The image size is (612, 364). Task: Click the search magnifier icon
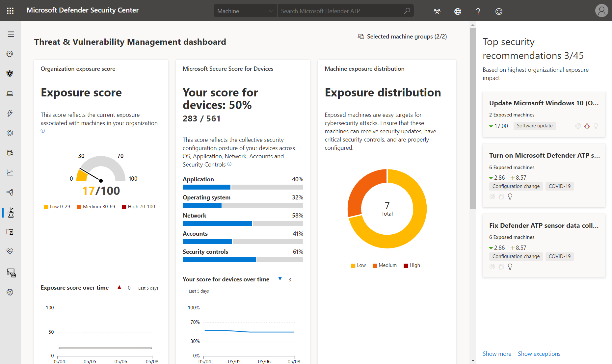[x=407, y=11]
